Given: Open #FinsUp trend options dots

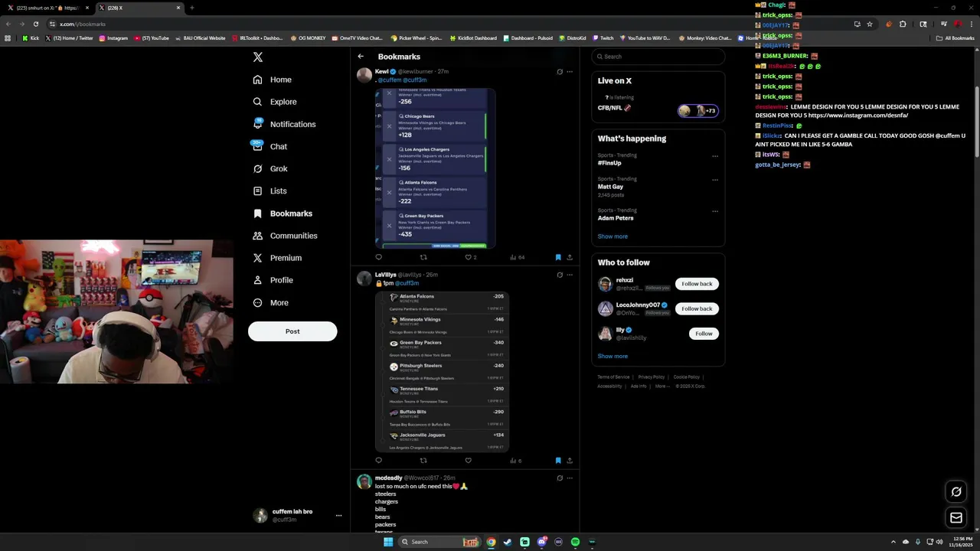Looking at the screenshot, I should tap(715, 156).
